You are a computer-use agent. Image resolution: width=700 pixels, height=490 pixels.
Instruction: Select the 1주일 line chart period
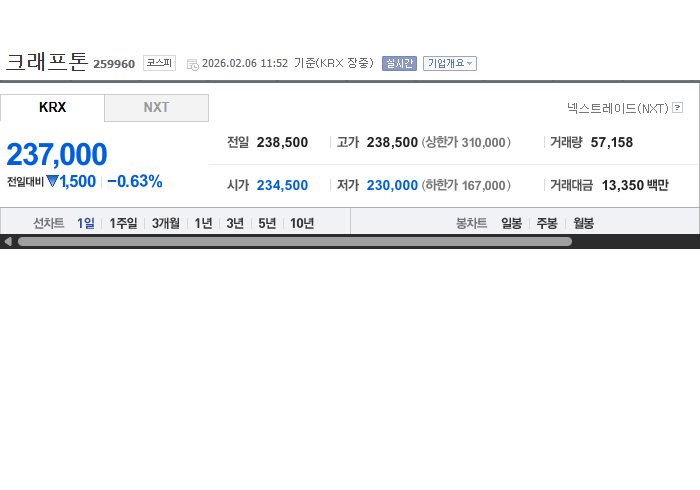(x=123, y=223)
